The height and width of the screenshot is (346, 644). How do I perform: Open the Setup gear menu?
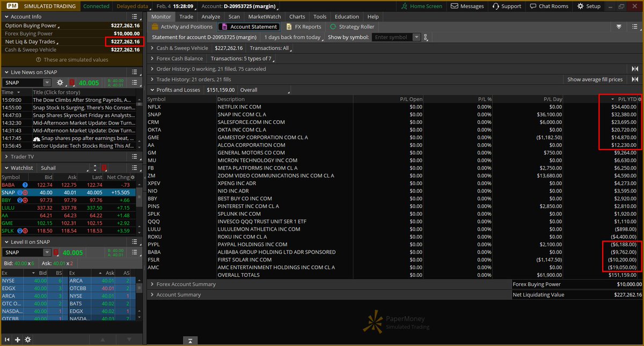coord(589,6)
